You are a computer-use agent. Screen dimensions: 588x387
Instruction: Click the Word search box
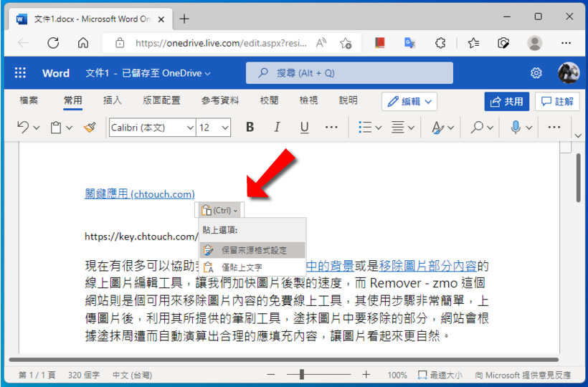click(349, 73)
